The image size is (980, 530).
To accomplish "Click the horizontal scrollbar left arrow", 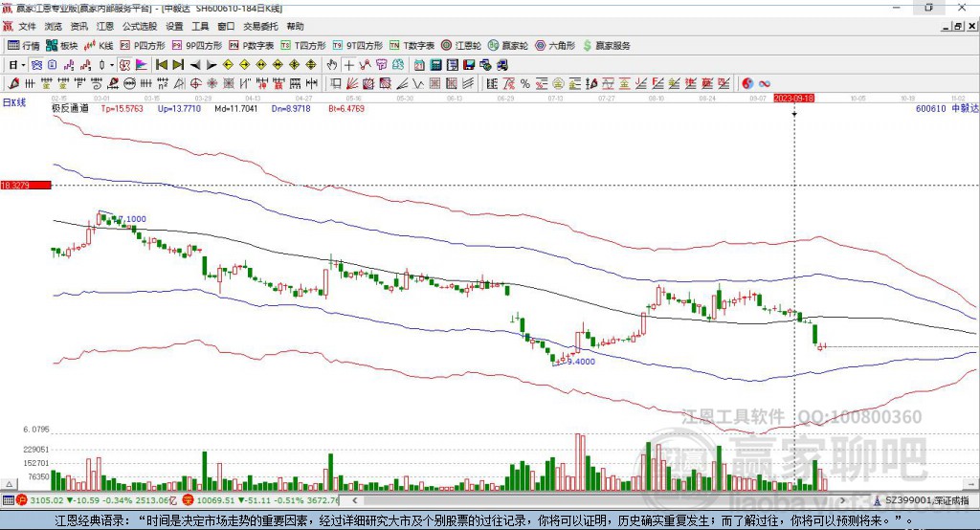I will (354, 500).
